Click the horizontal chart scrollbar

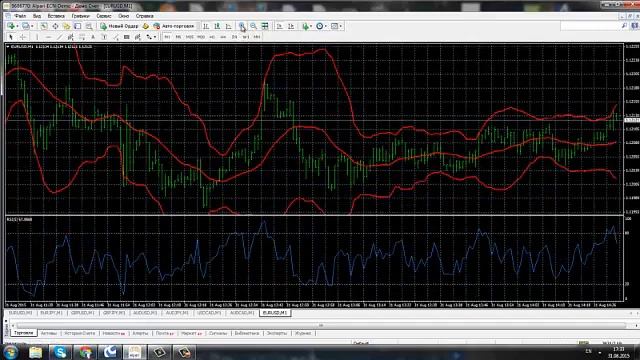coord(321,325)
